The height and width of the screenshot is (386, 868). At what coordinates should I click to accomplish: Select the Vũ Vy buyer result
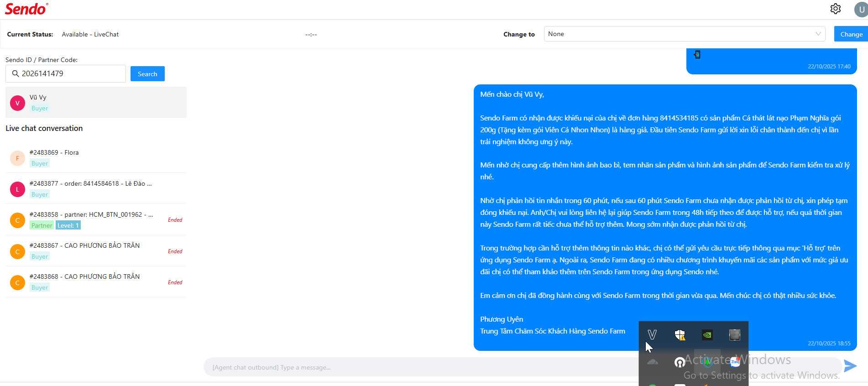tap(96, 103)
